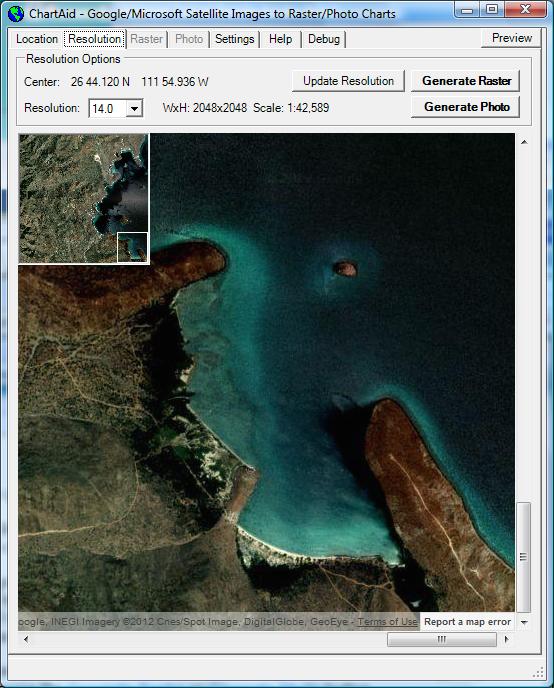
Task: Click the white viewport box in minimap
Action: (x=132, y=247)
